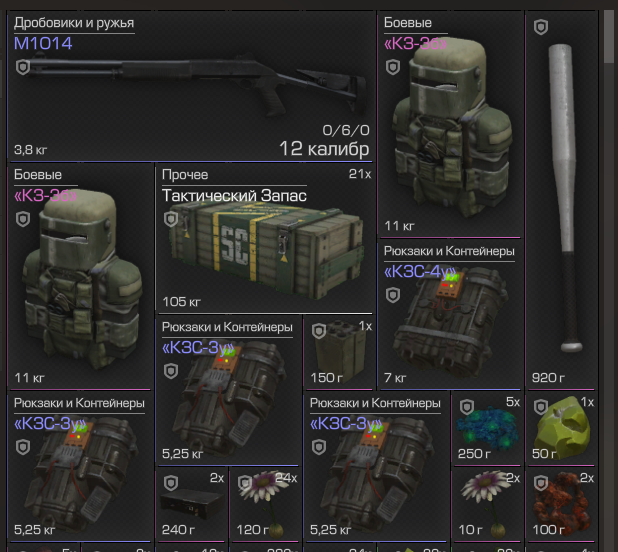Viewport: 618px width, 552px height.
Task: Pick the daisy flower stack of 2
Action: pyautogui.click(x=487, y=504)
